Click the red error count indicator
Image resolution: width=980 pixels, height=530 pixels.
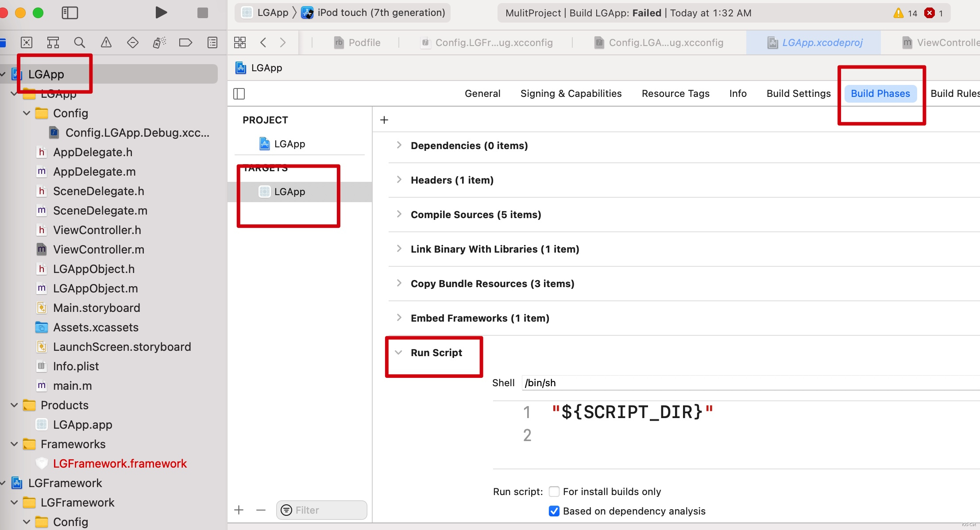[x=934, y=13]
